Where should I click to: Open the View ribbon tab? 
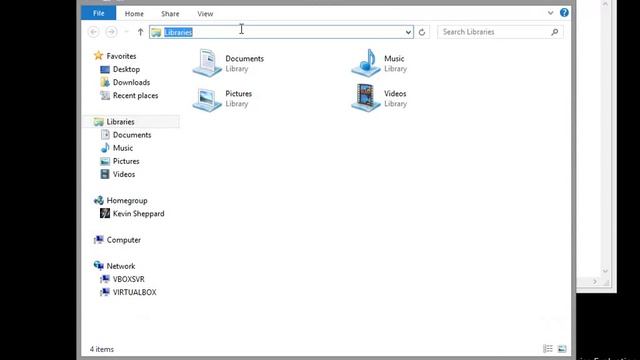205,13
